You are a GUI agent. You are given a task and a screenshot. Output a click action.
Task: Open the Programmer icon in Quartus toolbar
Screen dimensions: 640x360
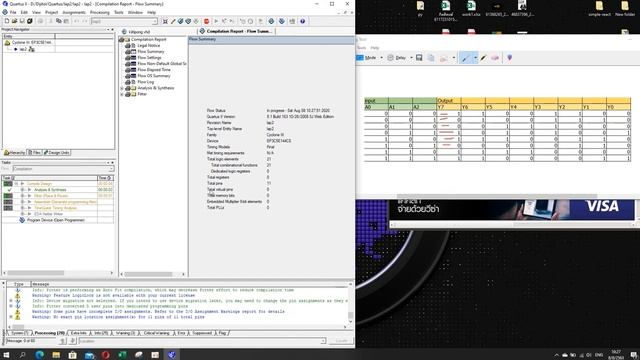point(282,21)
